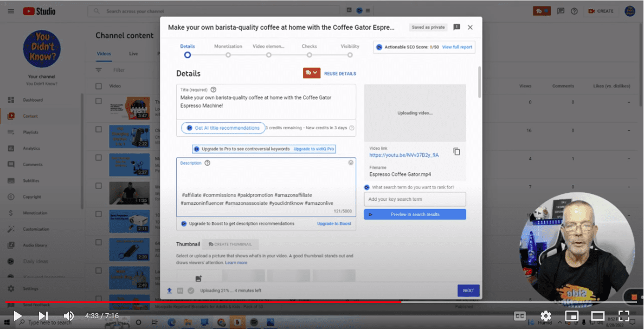Expand the red TubeBuddy dropdown beside Reuse Details
Viewport: 644px width, 329px height.
pos(312,73)
